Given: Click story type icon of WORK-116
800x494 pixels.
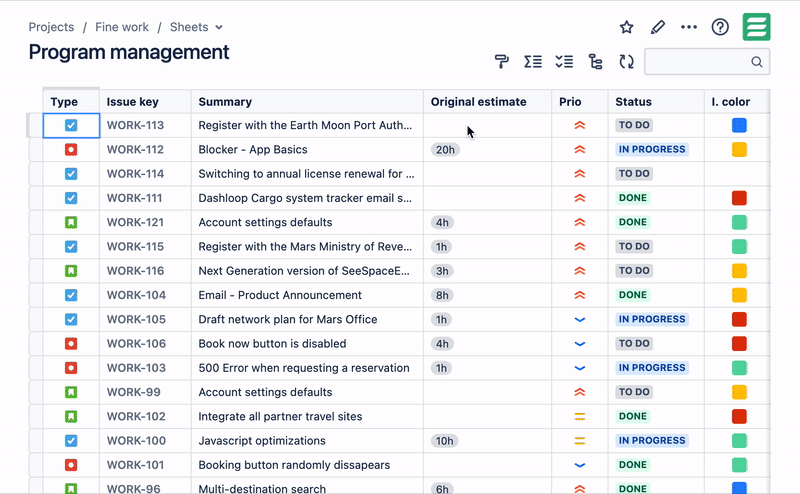Looking at the screenshot, I should click(71, 270).
